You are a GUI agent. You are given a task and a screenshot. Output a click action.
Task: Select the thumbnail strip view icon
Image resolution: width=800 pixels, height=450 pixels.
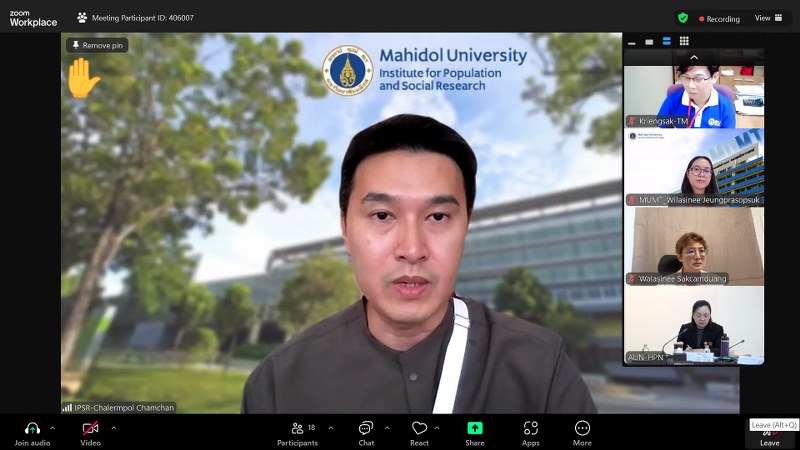click(666, 41)
